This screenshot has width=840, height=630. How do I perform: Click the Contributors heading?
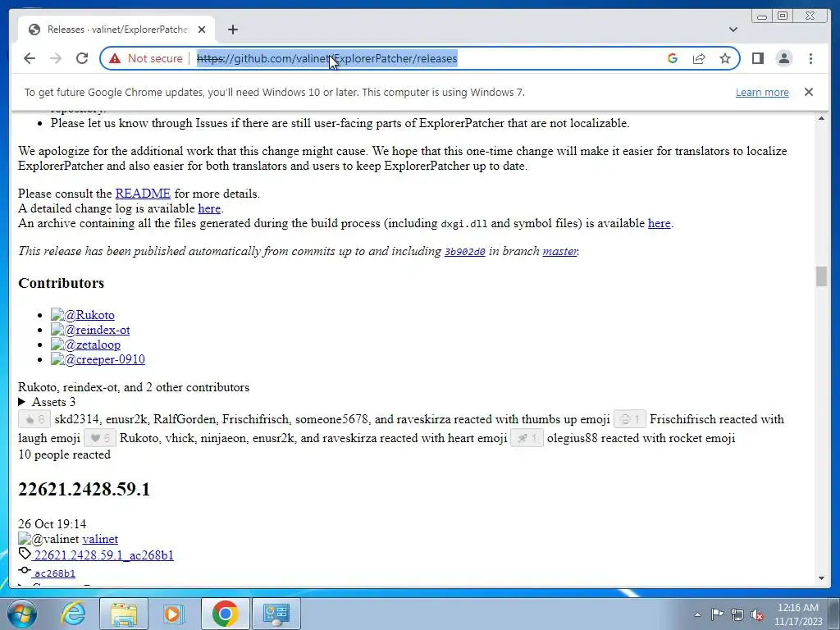click(x=61, y=283)
